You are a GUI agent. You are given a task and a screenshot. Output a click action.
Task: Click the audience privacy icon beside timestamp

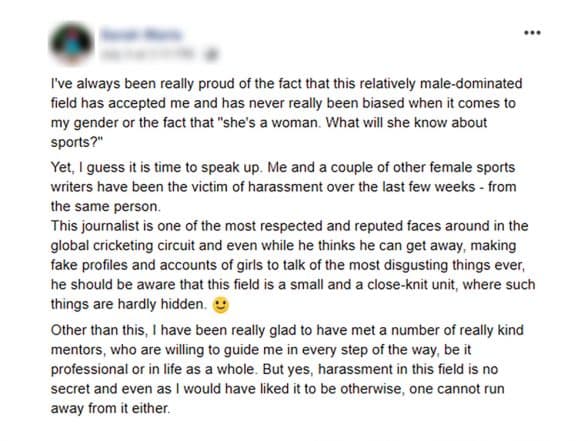(x=211, y=55)
